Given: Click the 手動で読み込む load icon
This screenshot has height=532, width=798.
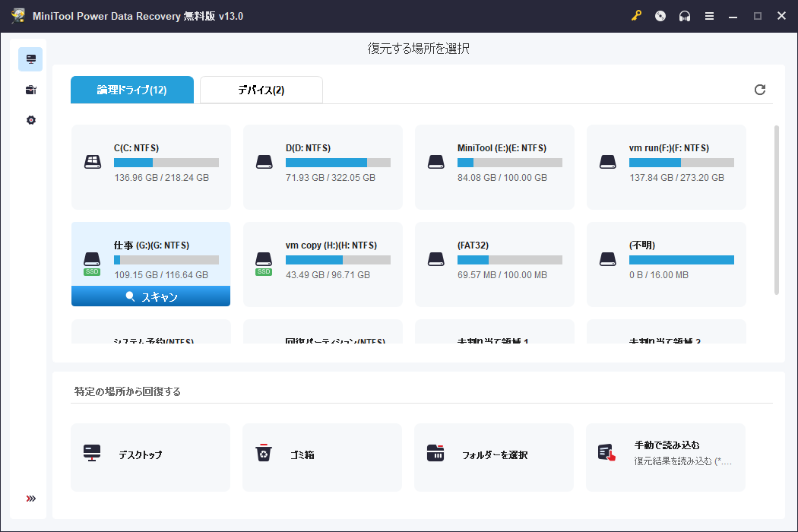Looking at the screenshot, I should click(x=606, y=453).
